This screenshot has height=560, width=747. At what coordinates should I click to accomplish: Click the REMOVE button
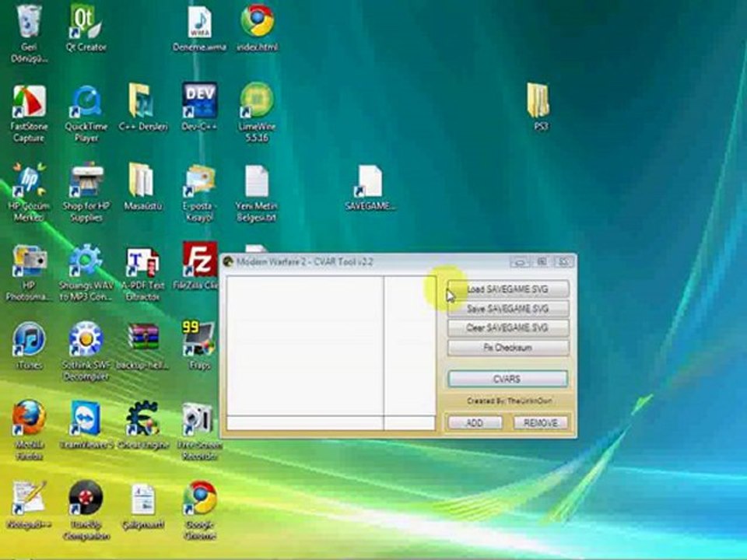coord(540,423)
